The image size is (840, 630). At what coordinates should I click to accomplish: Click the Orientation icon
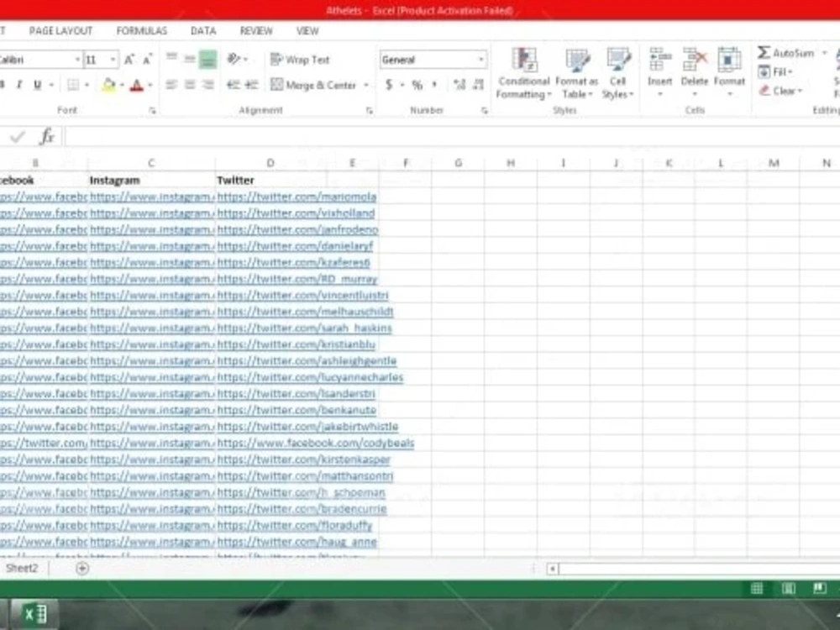click(234, 59)
